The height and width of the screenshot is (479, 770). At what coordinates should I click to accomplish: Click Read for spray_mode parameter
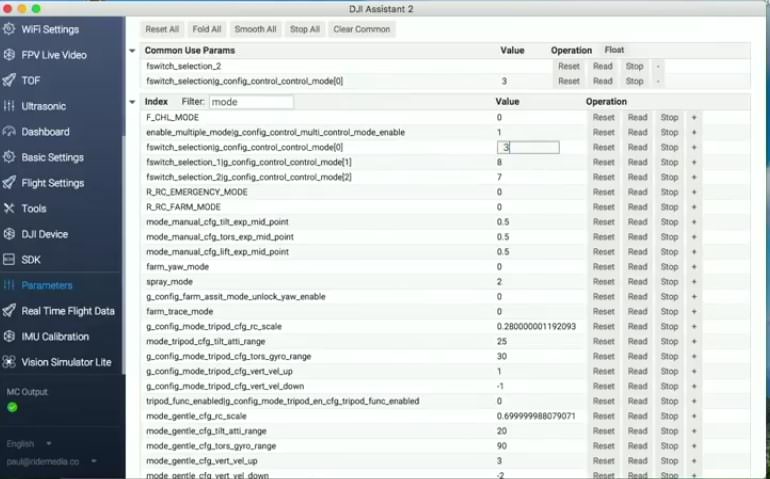637,282
